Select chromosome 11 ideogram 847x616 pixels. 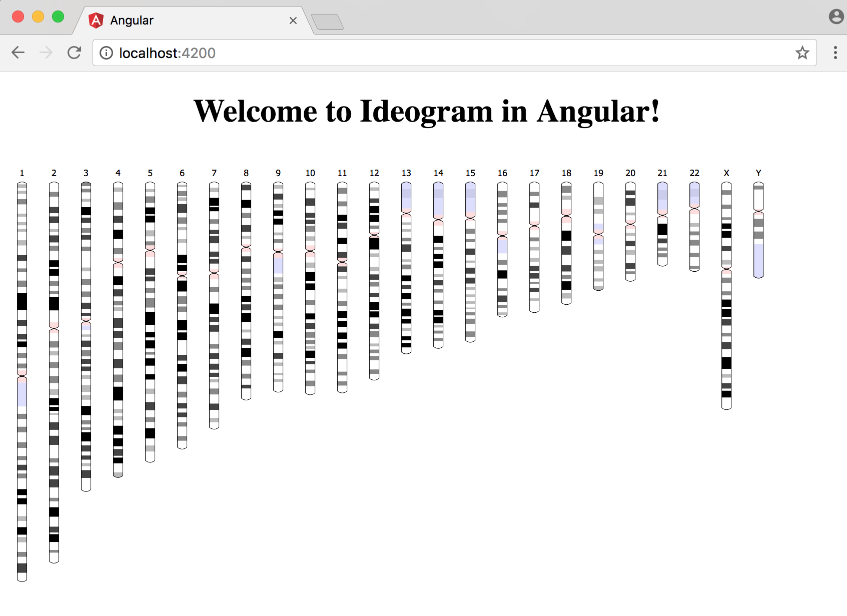(x=342, y=287)
